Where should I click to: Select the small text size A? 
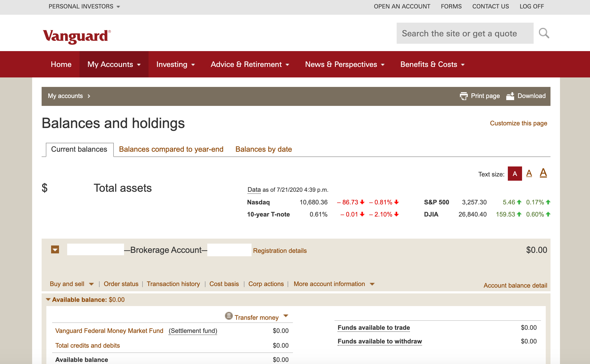[515, 174]
